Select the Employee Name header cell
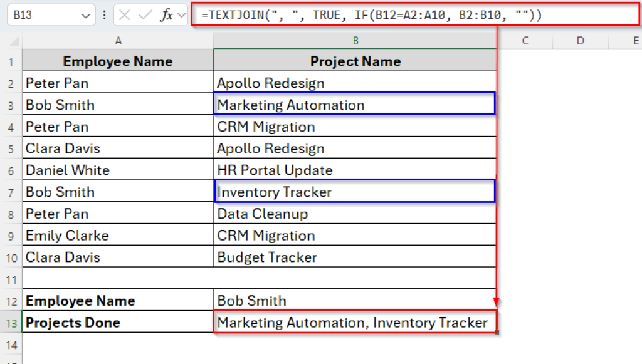Screen dimensions: 642x364 (118, 61)
